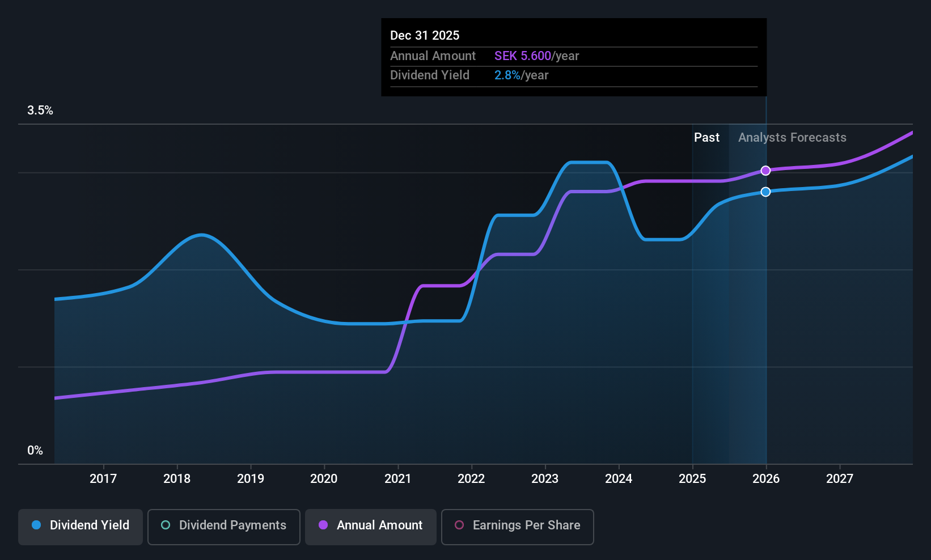Click the SEK 5.600/year tooltip value
Image resolution: width=931 pixels, height=560 pixels.
pyautogui.click(x=536, y=56)
